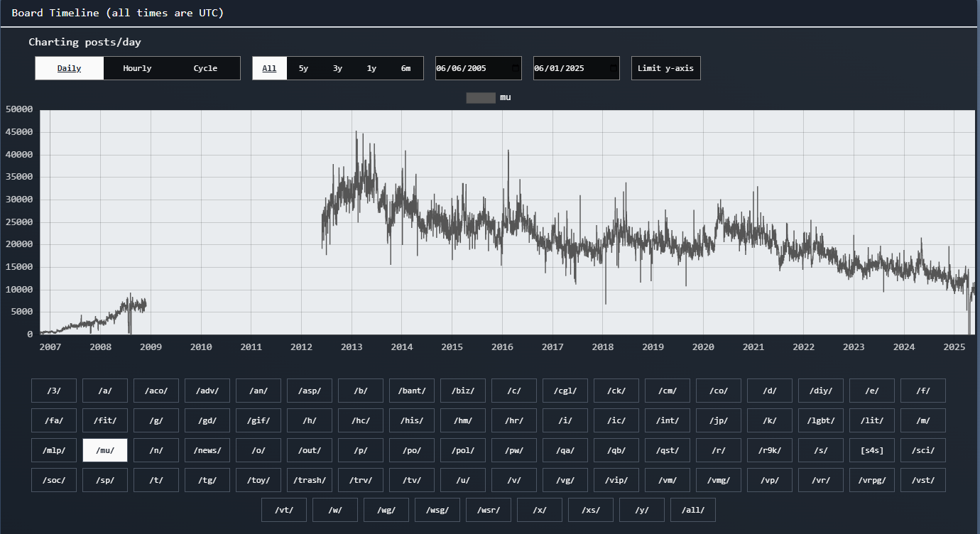The height and width of the screenshot is (534, 980).
Task: Deselect the highlighted /mu/ board
Action: (x=105, y=450)
